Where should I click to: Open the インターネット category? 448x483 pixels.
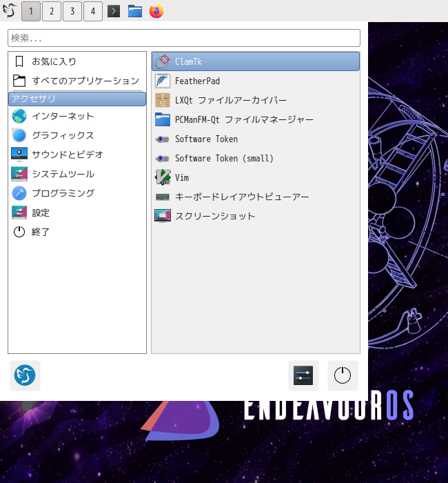(x=77, y=116)
